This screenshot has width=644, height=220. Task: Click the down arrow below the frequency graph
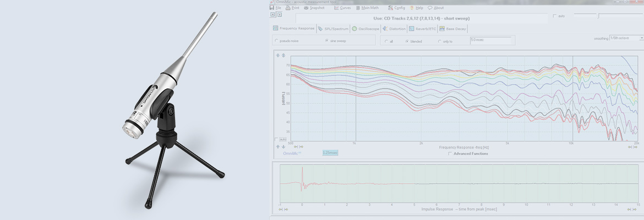(x=283, y=146)
